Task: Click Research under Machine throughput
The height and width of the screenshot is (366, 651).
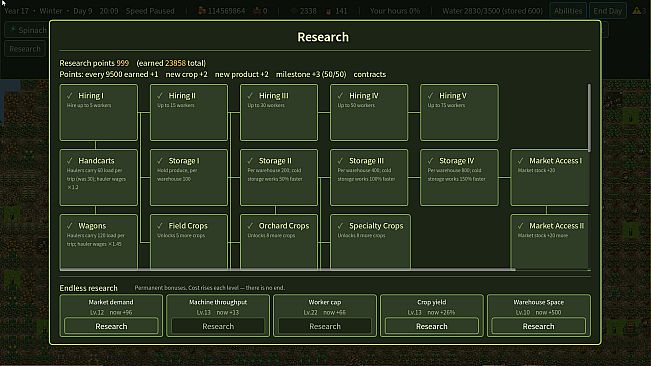Action: (x=218, y=327)
